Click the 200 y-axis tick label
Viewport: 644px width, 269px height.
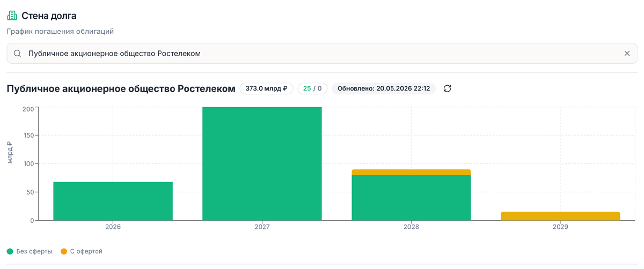28,108
